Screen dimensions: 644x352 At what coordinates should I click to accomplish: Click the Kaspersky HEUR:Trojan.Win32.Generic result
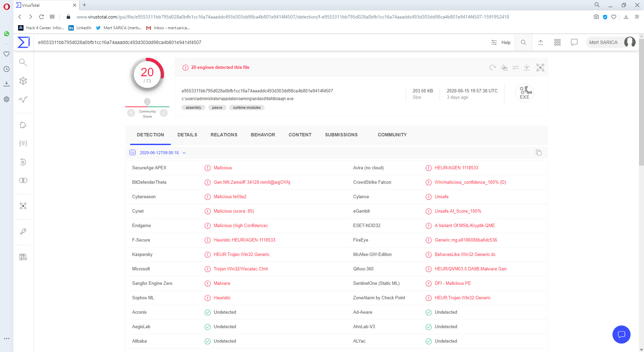(x=241, y=254)
